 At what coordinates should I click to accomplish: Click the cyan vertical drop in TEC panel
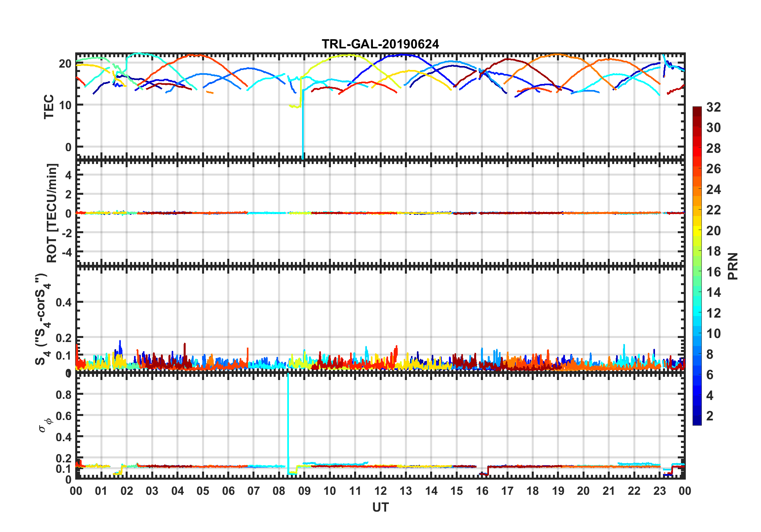303,128
